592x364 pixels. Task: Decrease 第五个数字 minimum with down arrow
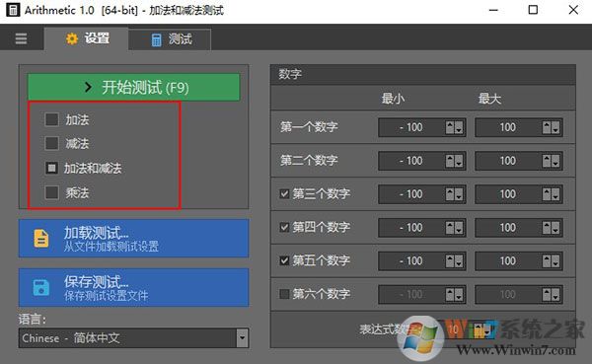pyautogui.click(x=459, y=260)
